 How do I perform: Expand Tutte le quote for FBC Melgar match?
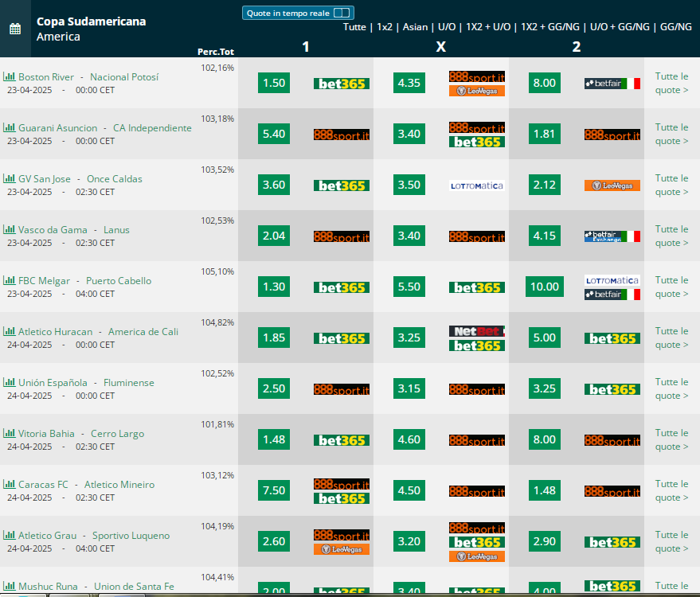(671, 287)
